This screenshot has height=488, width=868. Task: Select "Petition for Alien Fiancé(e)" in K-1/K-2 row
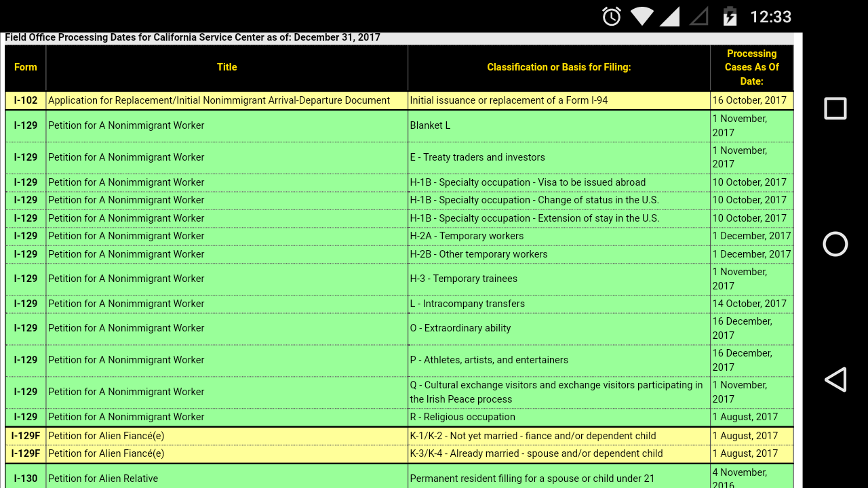point(227,436)
